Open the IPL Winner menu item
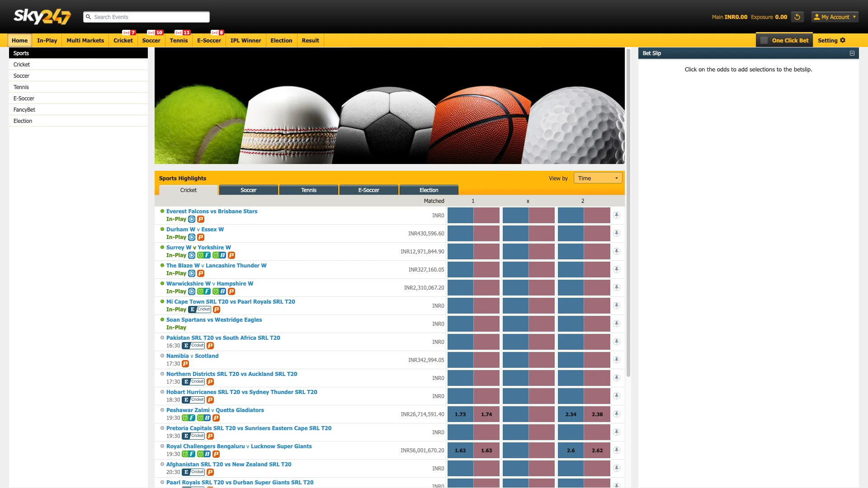 [x=245, y=40]
